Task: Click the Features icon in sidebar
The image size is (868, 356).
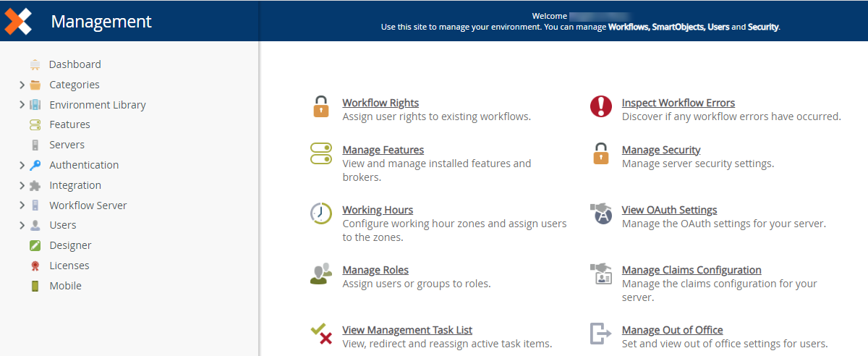Action: pos(35,124)
